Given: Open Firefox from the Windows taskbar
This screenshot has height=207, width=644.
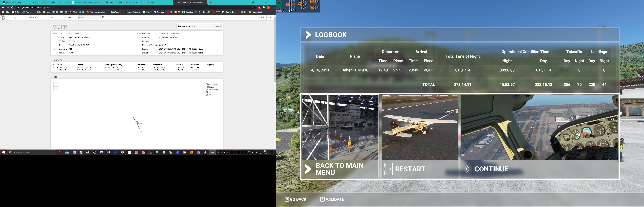Looking at the screenshot, I should tap(191, 152).
